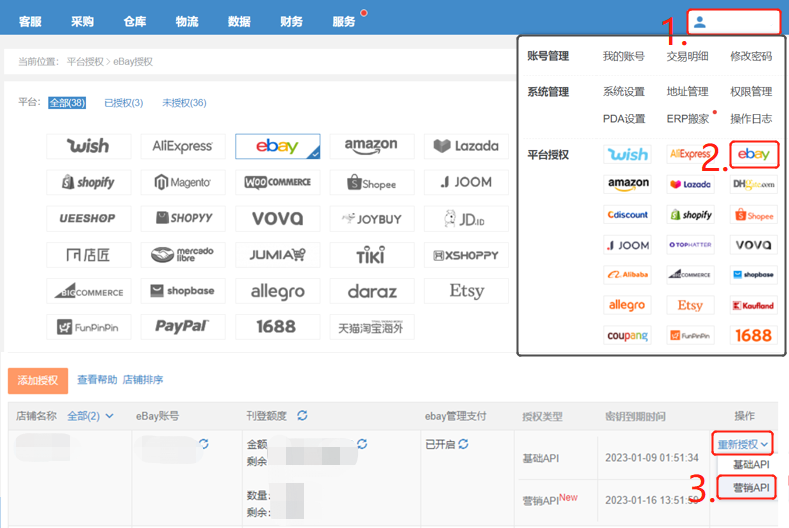Select the BigCommerce tile in main grid
The image size is (789, 528).
coord(89,291)
